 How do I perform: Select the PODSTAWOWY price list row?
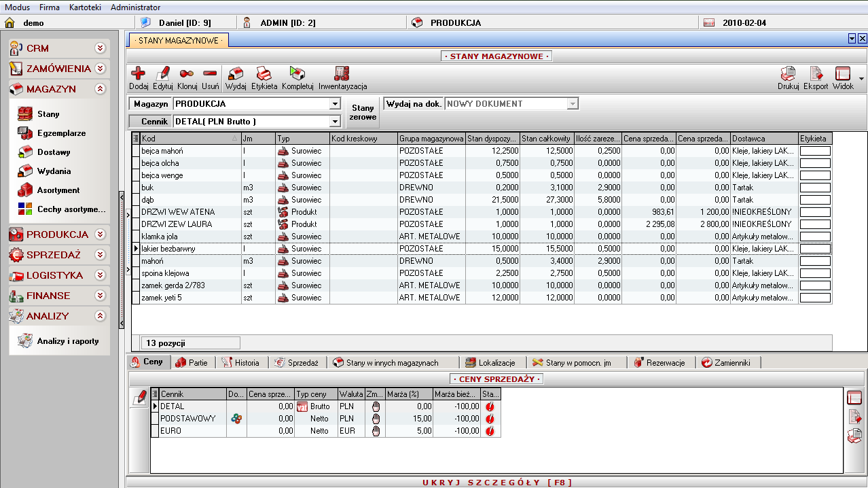(x=325, y=419)
